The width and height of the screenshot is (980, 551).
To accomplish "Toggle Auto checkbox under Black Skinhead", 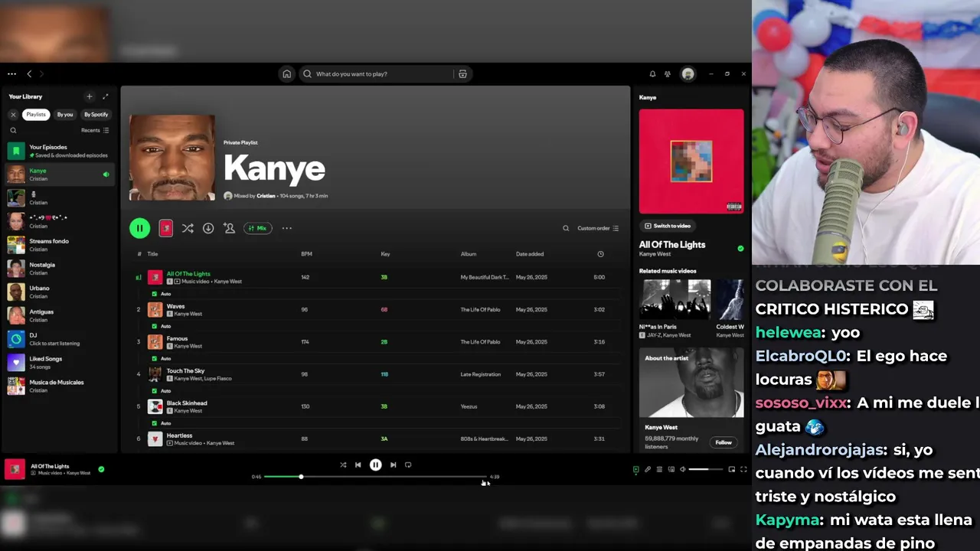I will (155, 423).
